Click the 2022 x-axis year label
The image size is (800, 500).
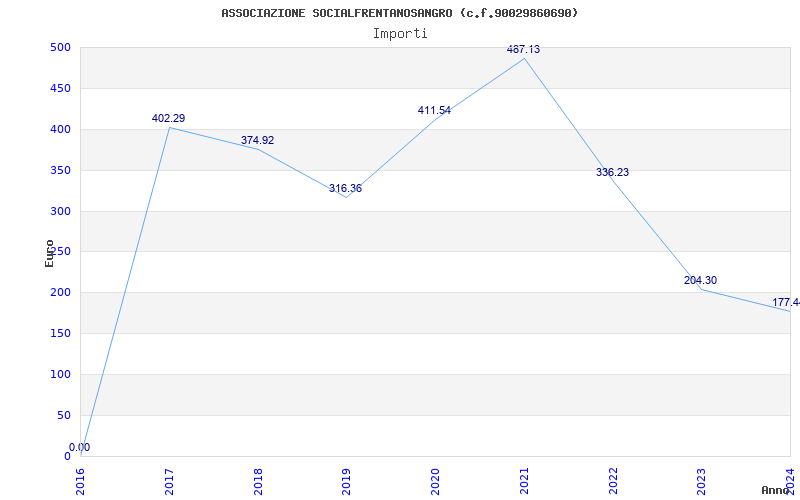point(613,481)
